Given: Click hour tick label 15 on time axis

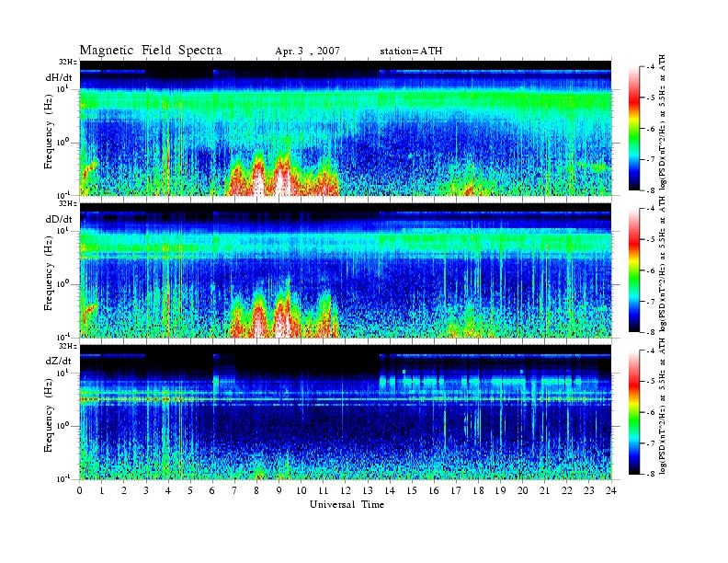Looking at the screenshot, I should (412, 490).
